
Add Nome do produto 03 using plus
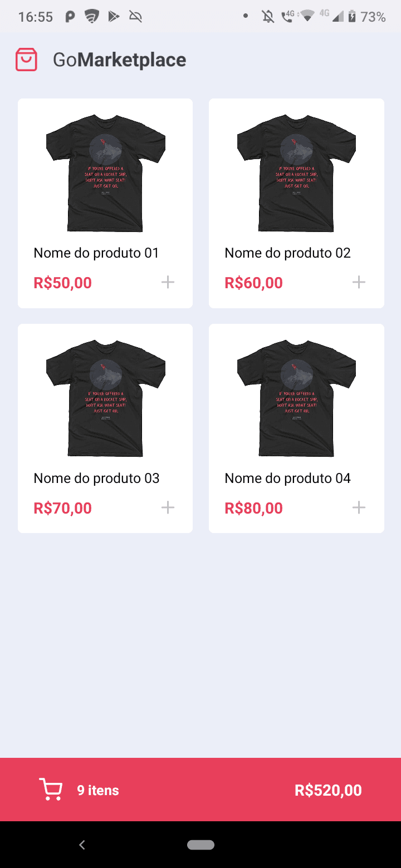168,507
